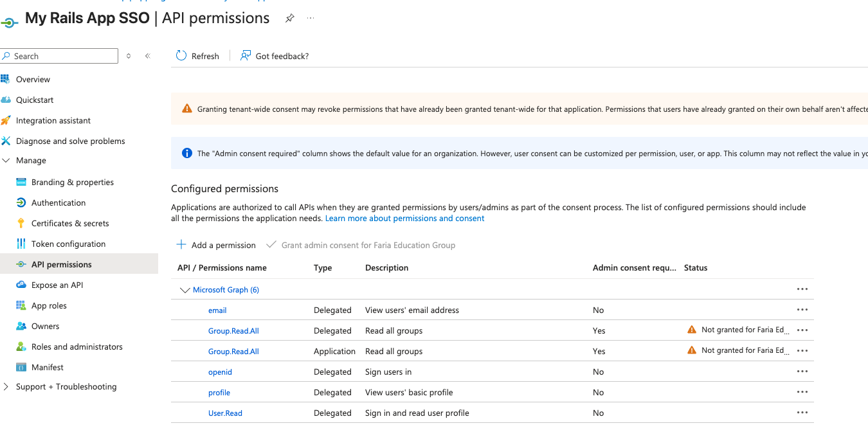Open the email permission link
The height and width of the screenshot is (439, 868).
tap(217, 310)
